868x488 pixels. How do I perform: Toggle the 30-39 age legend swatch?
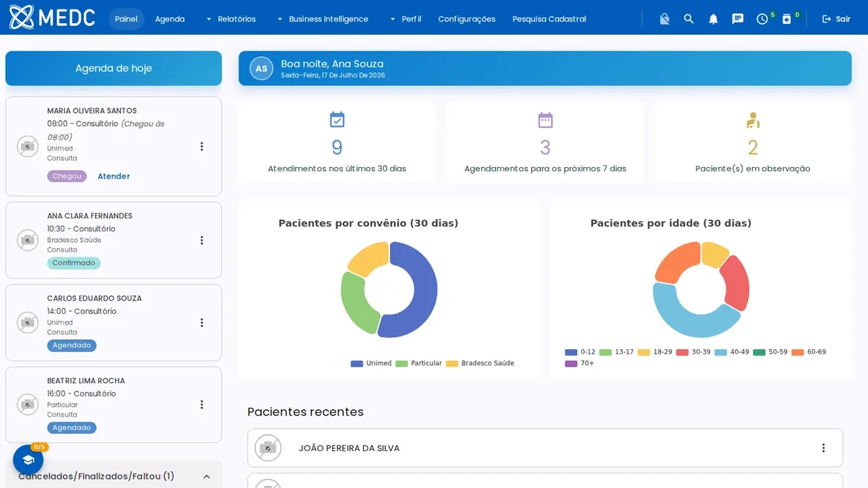(682, 352)
